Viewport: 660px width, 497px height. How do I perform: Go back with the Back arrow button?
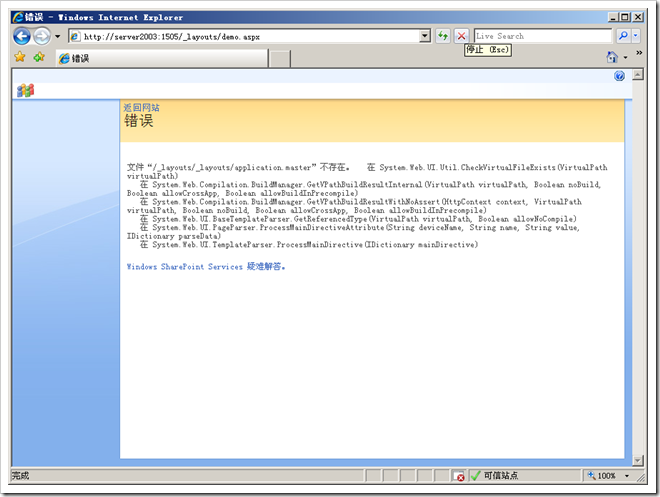point(22,36)
